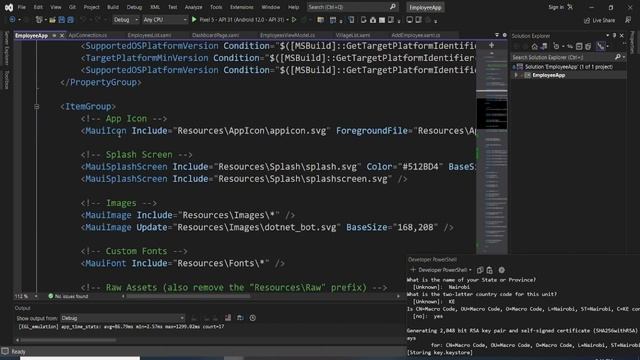
Task: Click the Developer PowerShell settings gear icon
Action: pos(501,270)
